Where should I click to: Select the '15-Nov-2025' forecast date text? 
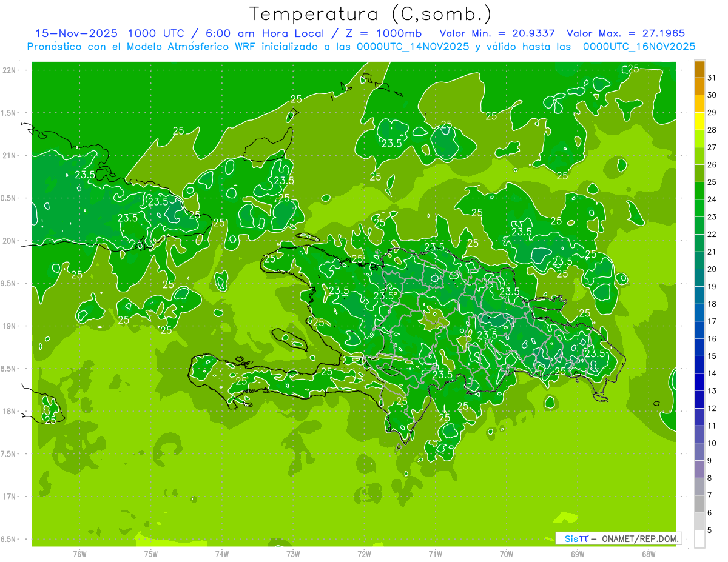click(76, 33)
